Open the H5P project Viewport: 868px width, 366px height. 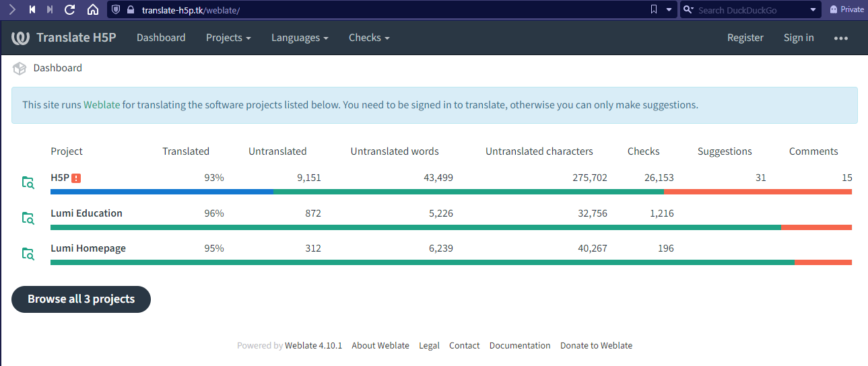(60, 178)
